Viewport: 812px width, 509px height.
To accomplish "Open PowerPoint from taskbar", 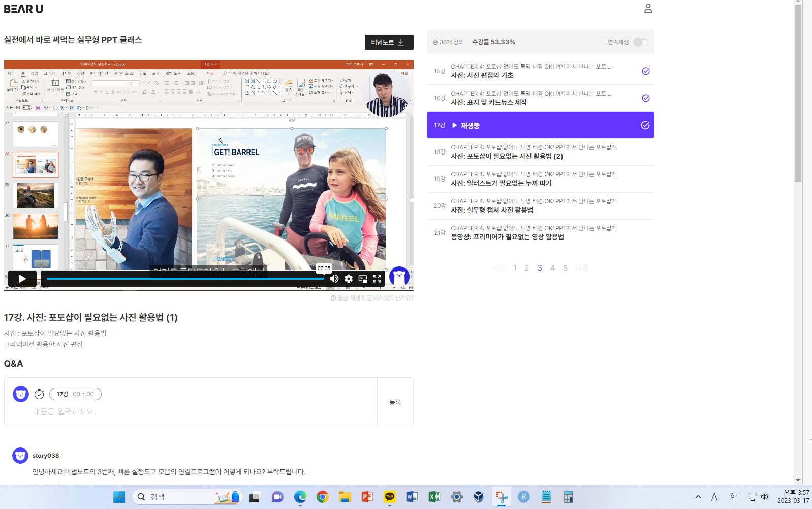I will (367, 497).
